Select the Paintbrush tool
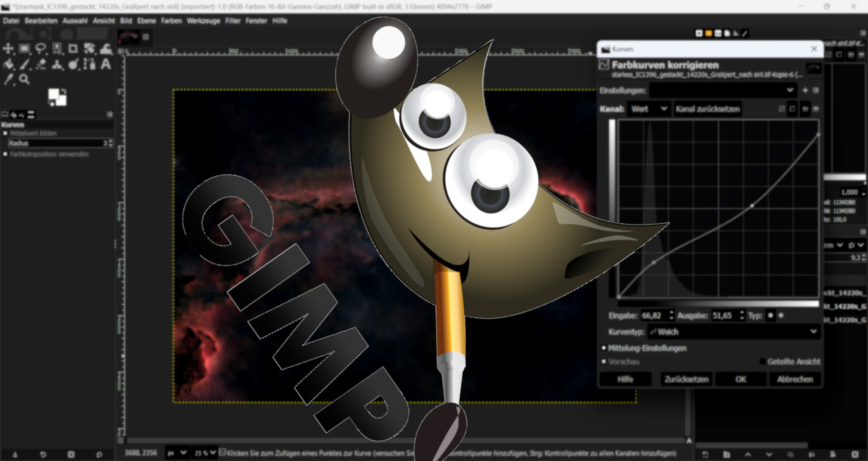868x461 pixels. [x=24, y=64]
